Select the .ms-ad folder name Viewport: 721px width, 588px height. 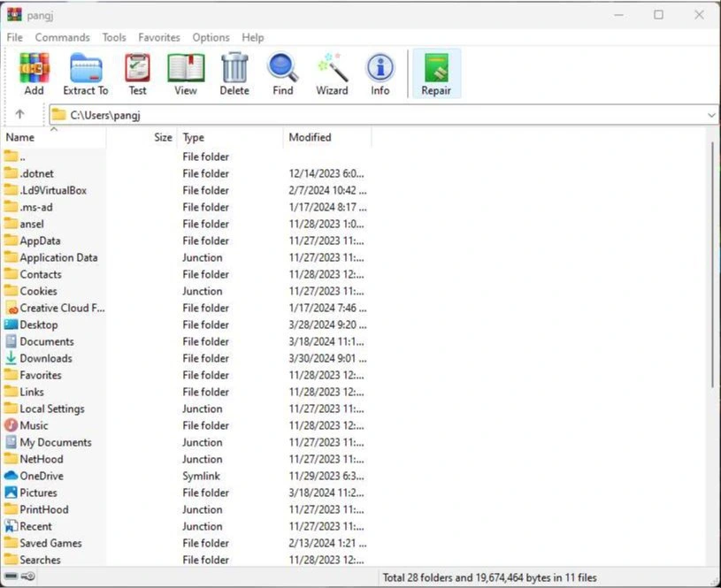coord(36,207)
